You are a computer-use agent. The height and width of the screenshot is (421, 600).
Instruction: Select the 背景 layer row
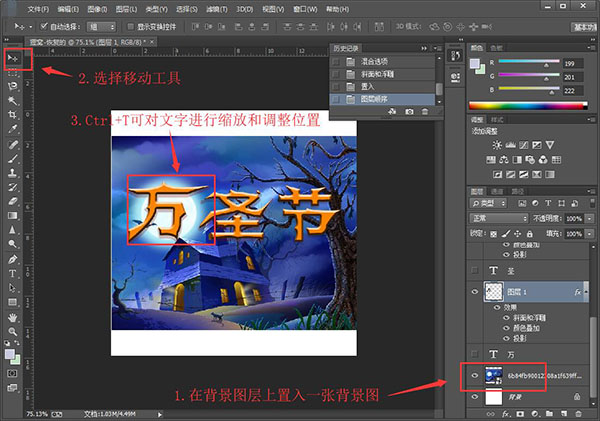click(x=528, y=397)
